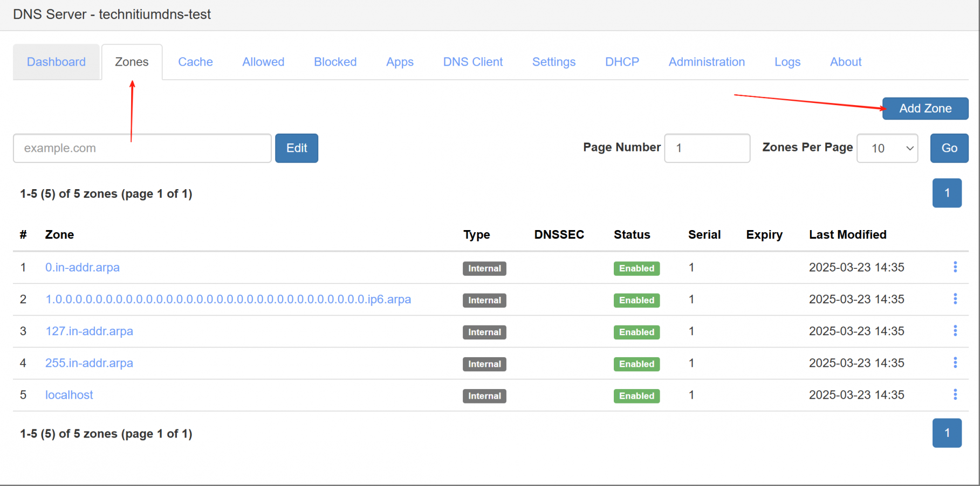Open the Administration tab

point(707,61)
